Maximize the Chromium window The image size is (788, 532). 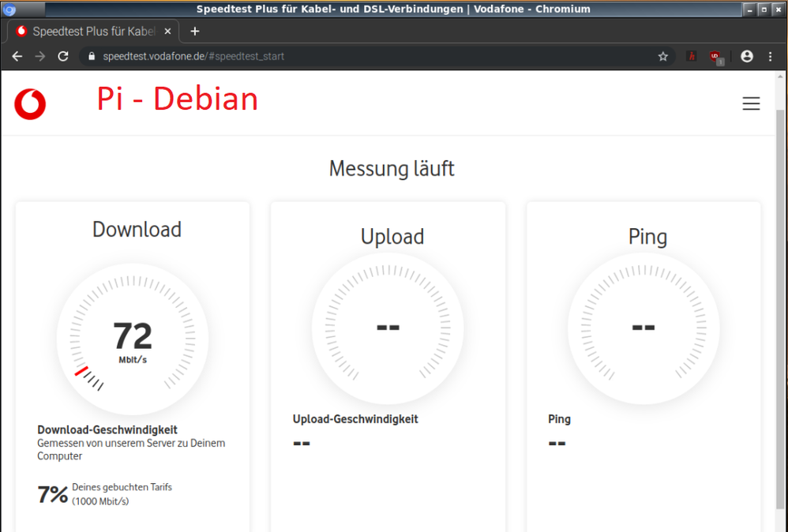[x=764, y=9]
